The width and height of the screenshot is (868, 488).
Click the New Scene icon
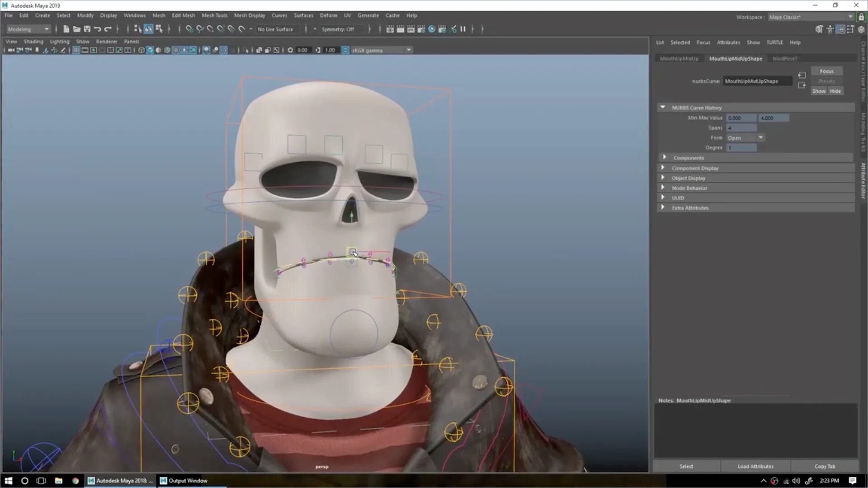pyautogui.click(x=66, y=29)
